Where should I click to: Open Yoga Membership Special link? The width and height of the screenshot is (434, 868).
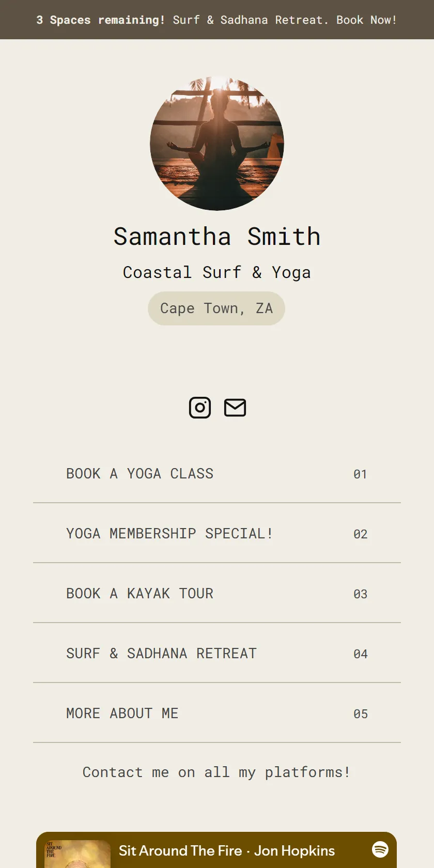[x=217, y=533]
